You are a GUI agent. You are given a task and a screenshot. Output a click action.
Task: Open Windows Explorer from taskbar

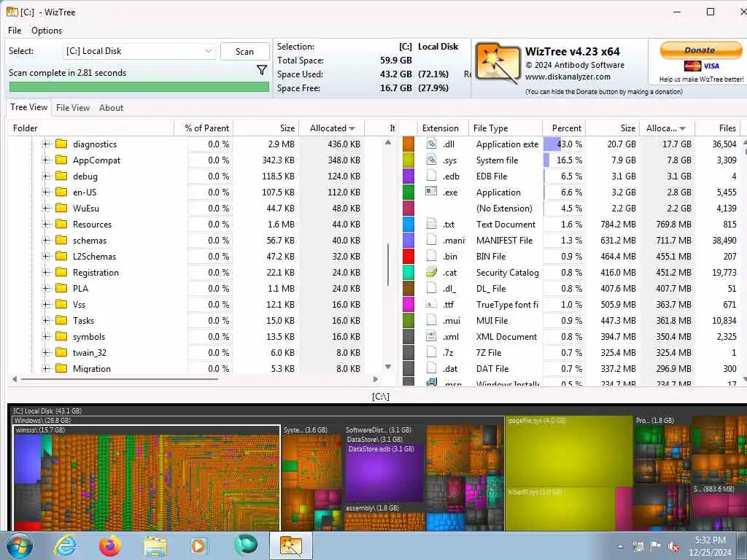155,546
